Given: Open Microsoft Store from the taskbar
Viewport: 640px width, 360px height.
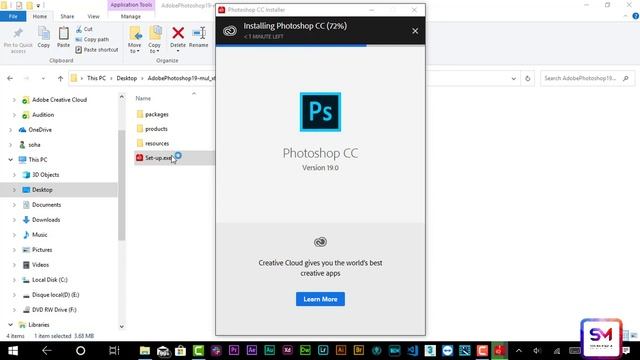Looking at the screenshot, I should (x=180, y=351).
